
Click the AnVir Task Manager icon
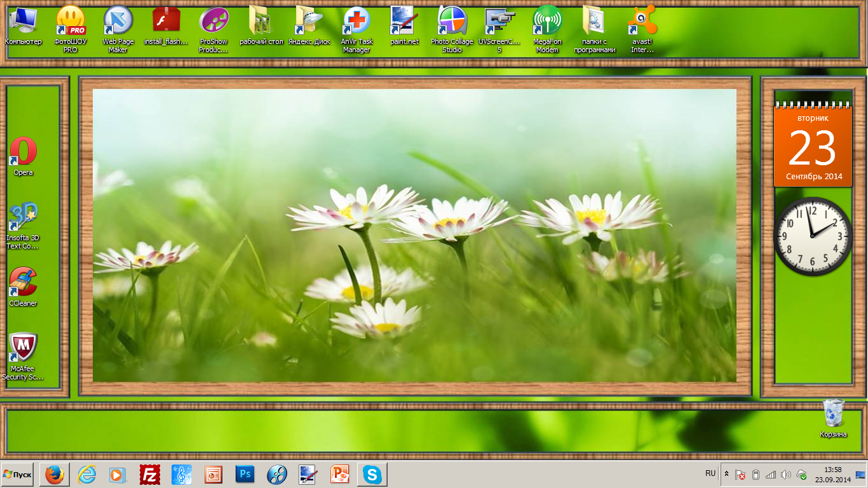click(x=356, y=22)
